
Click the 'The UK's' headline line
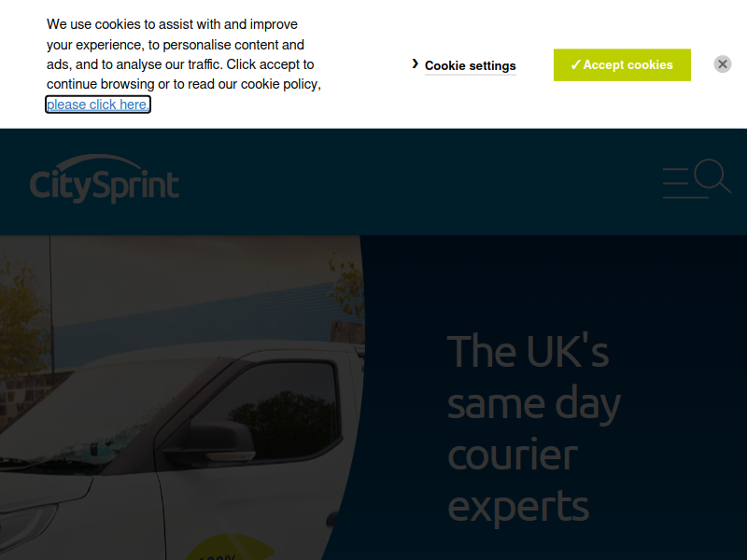coord(528,352)
